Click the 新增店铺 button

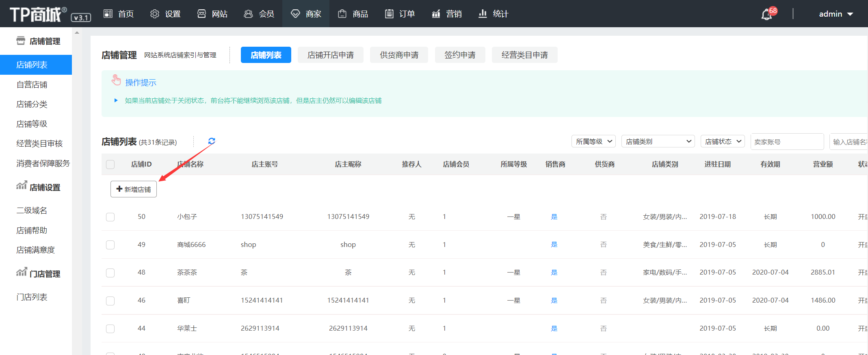[134, 189]
